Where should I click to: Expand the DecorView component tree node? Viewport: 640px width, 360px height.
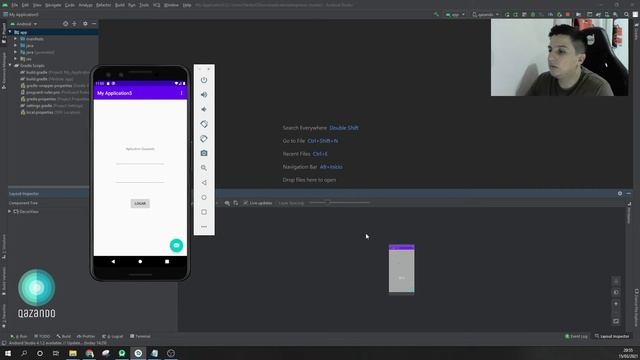coord(9,211)
